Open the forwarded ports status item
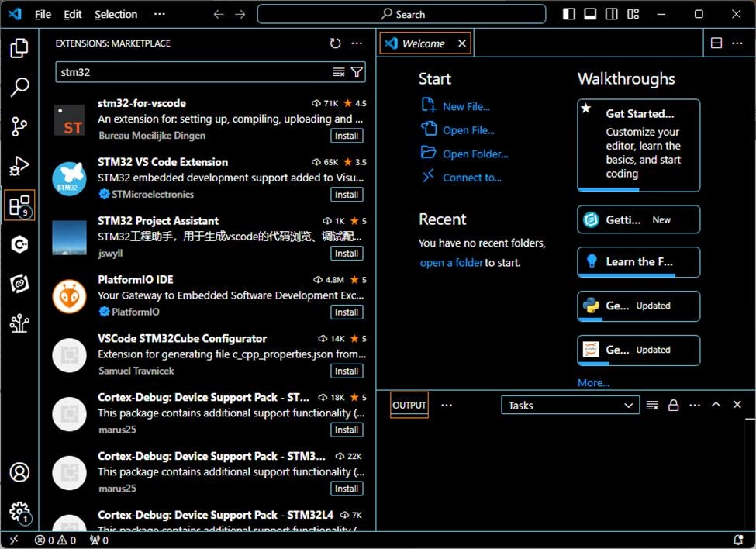Image resolution: width=756 pixels, height=549 pixels. point(99,540)
